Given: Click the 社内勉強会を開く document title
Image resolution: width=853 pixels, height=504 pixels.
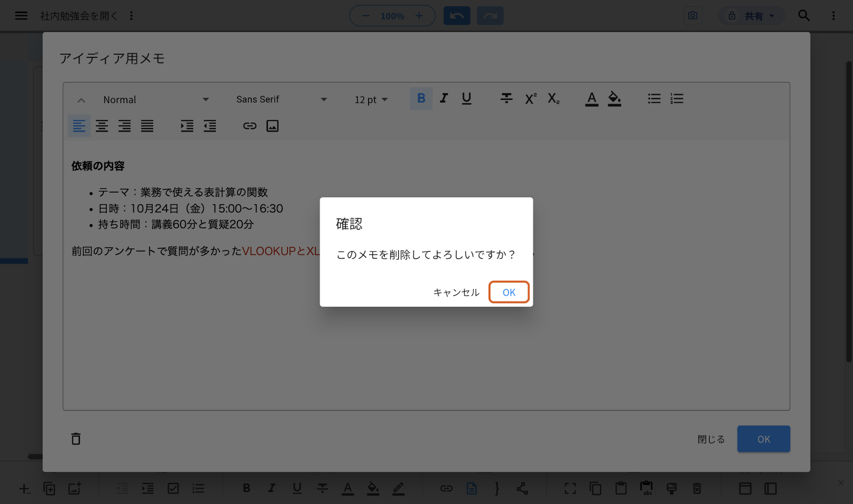Looking at the screenshot, I should point(79,16).
